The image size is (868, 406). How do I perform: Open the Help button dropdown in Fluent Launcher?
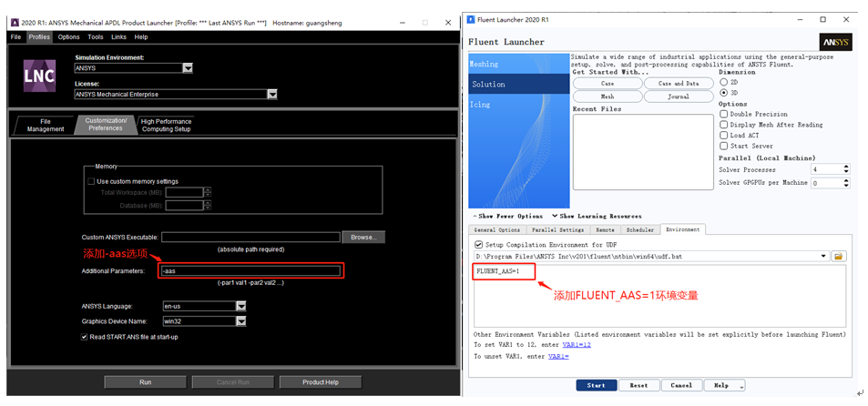click(x=741, y=386)
